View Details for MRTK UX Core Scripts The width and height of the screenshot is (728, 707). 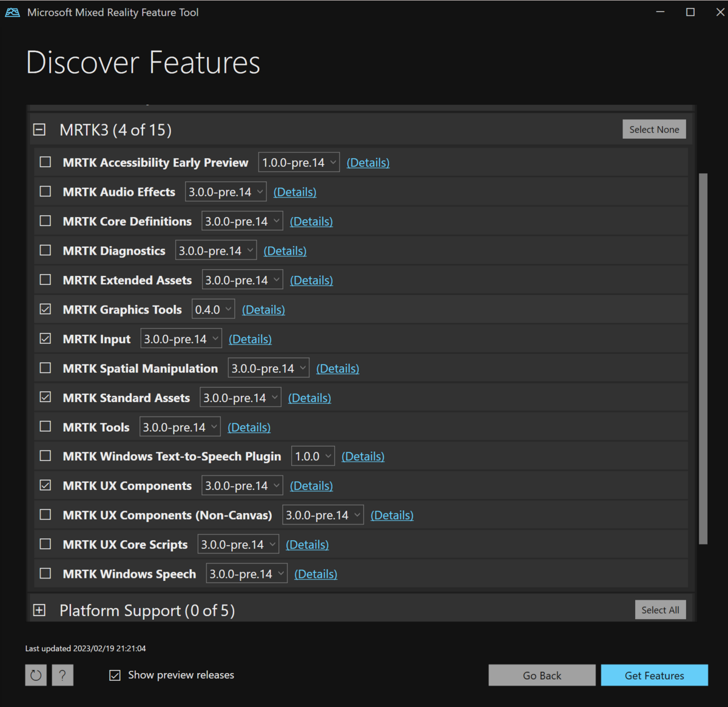coord(308,544)
